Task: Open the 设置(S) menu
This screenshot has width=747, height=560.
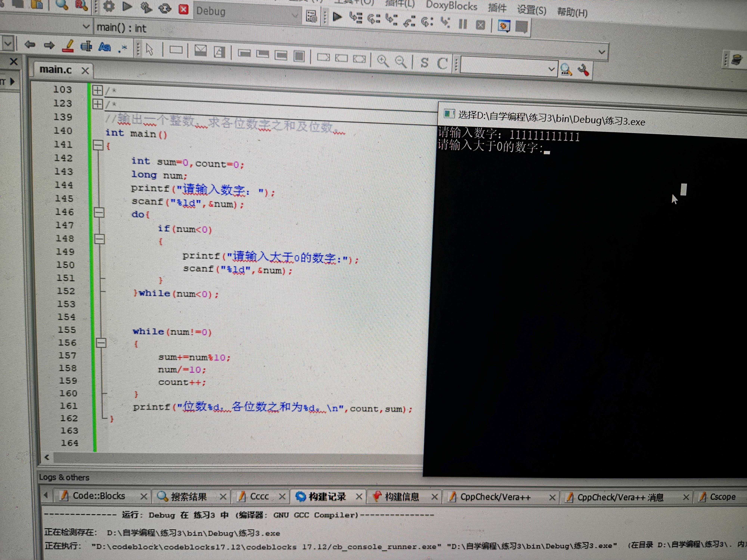Action: (x=531, y=10)
